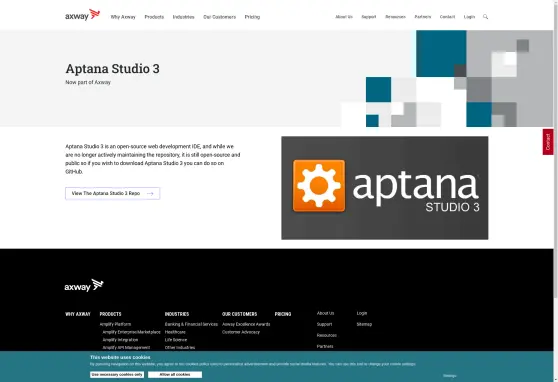Expand the Industries navigation menu
Viewport: 558px width, 382px height.
184,17
